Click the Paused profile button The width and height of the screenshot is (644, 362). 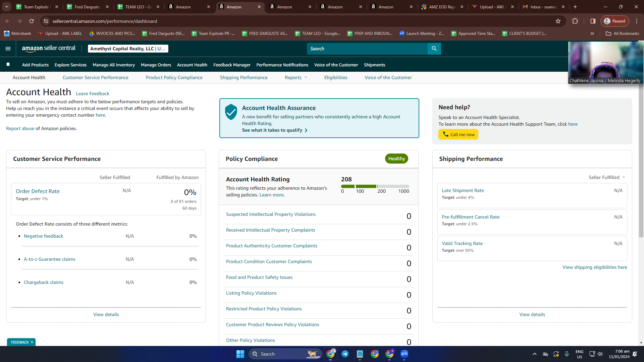[615, 21]
